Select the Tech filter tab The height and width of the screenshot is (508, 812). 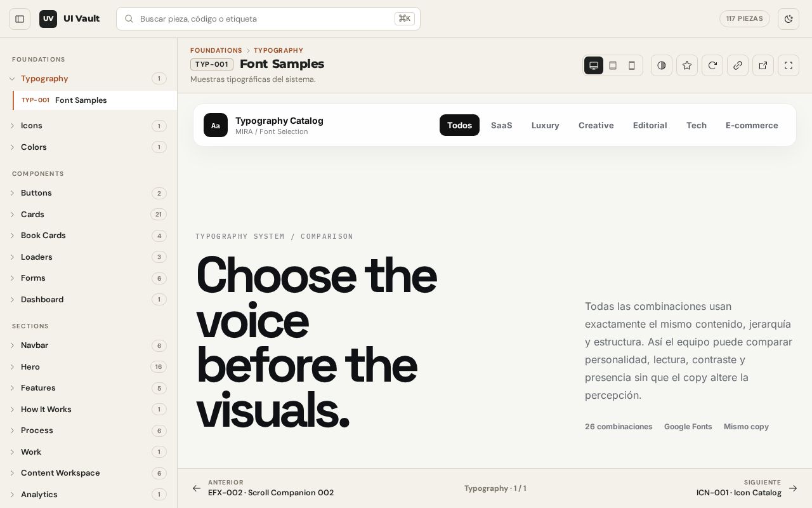697,125
